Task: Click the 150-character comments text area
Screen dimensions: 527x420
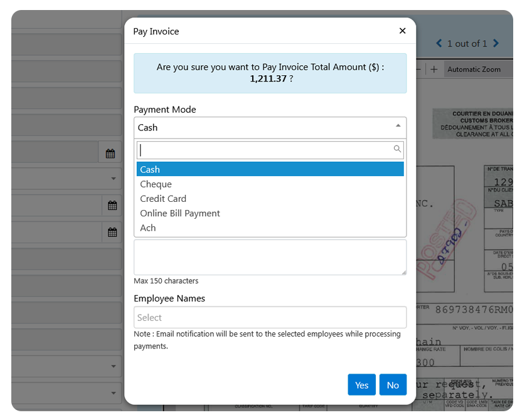Action: point(270,257)
